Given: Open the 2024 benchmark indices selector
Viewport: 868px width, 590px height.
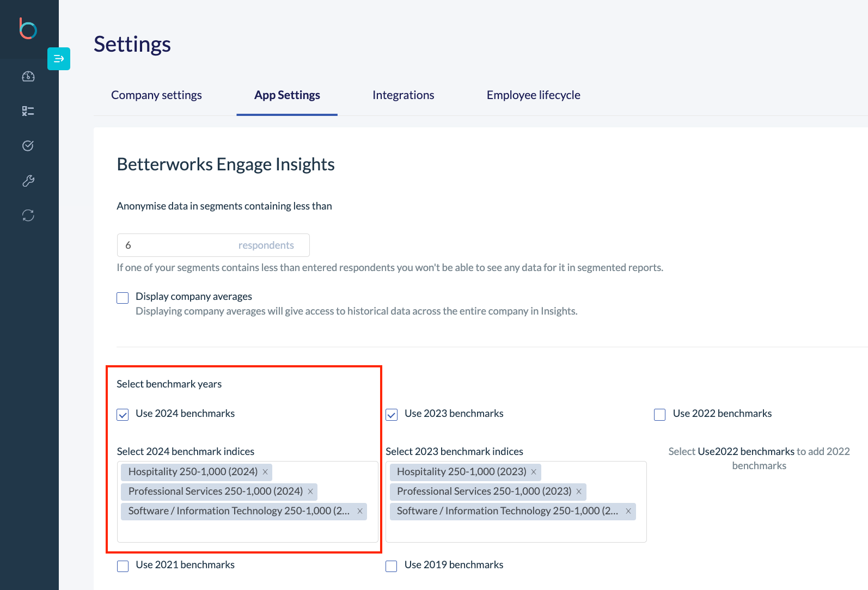Looking at the screenshot, I should (x=248, y=502).
